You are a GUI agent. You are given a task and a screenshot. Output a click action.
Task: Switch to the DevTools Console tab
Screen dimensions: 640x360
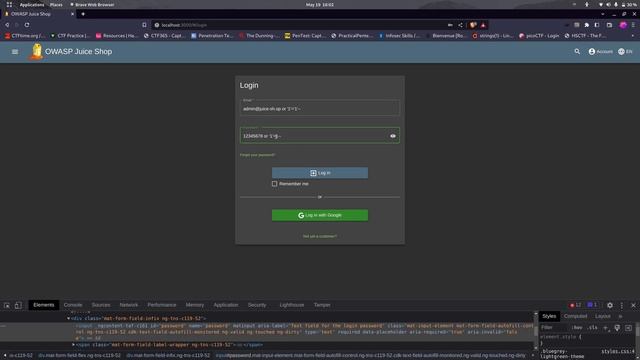[x=73, y=305]
